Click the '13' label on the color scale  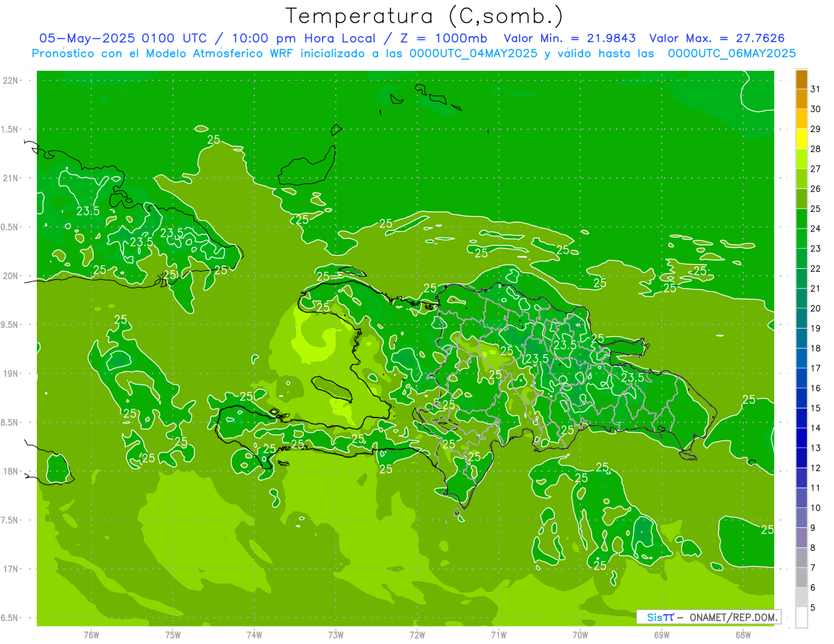pyautogui.click(x=815, y=448)
